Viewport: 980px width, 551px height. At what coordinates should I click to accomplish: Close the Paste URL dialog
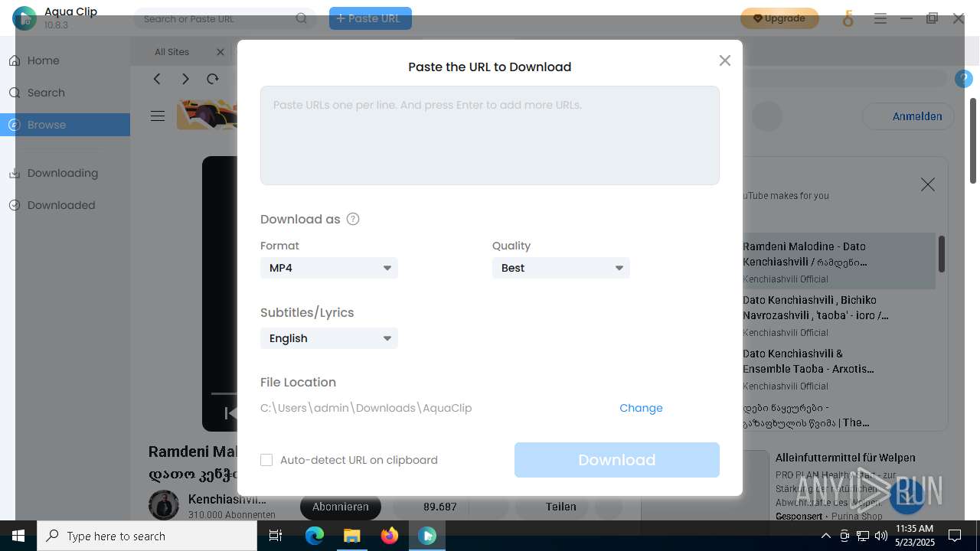[725, 60]
